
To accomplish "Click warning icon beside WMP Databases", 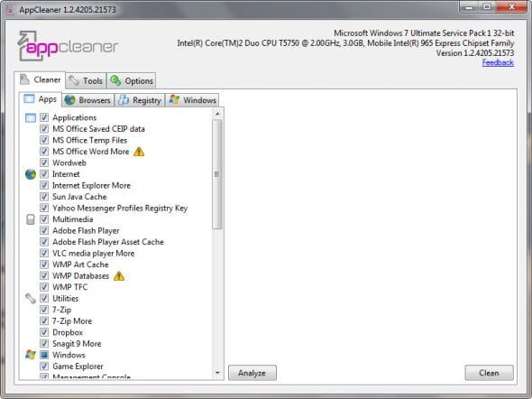I will (x=119, y=276).
